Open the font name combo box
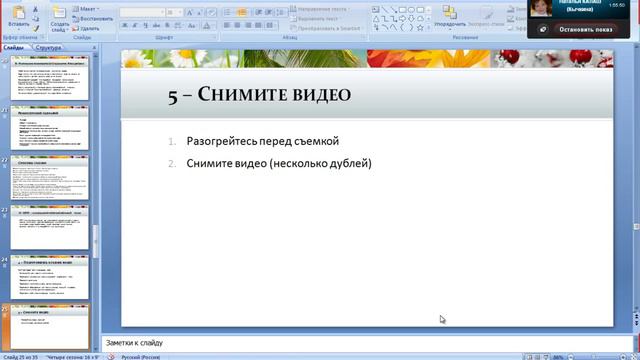The width and height of the screenshot is (640, 360). click(142, 13)
